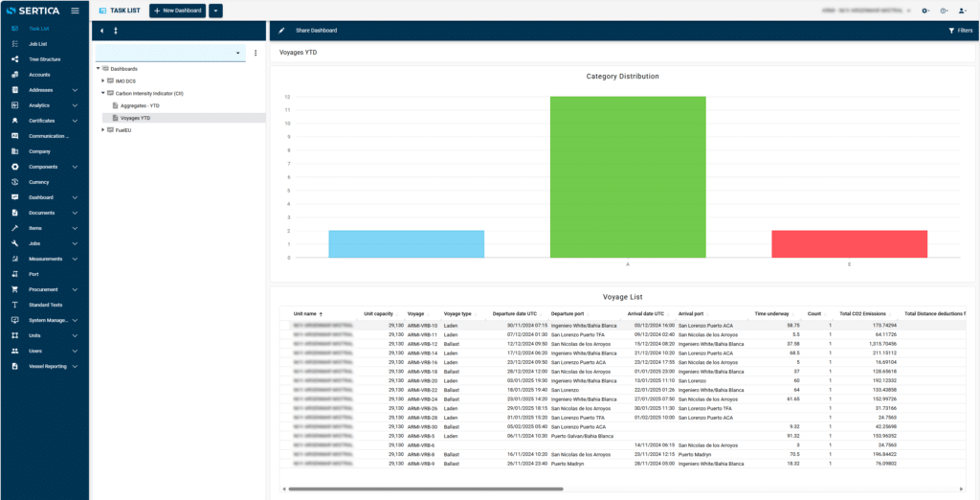Image resolution: width=980 pixels, height=500 pixels.
Task: Open the hamburger menu next to Sertica logo
Action: 75,11
